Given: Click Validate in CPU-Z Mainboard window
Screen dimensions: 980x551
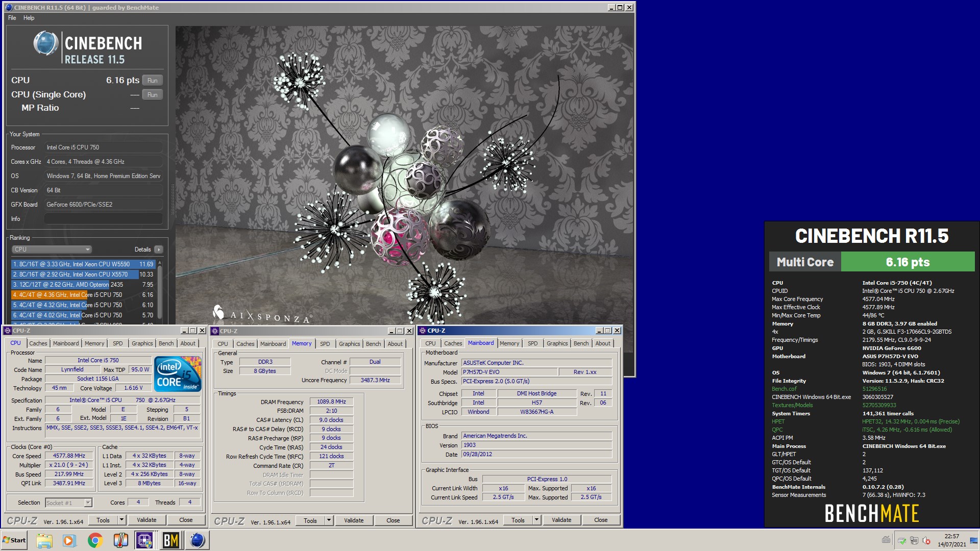Looking at the screenshot, I should (561, 520).
